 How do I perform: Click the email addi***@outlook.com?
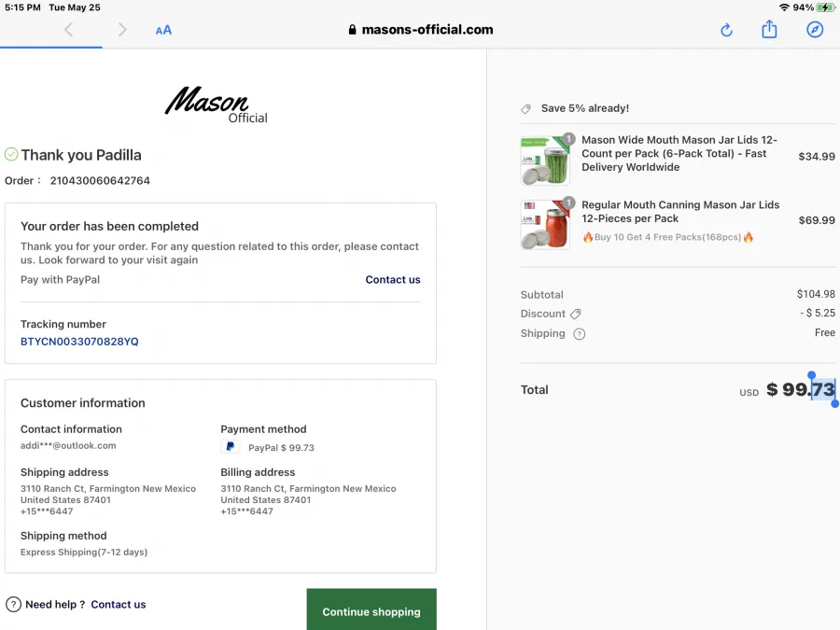[68, 446]
